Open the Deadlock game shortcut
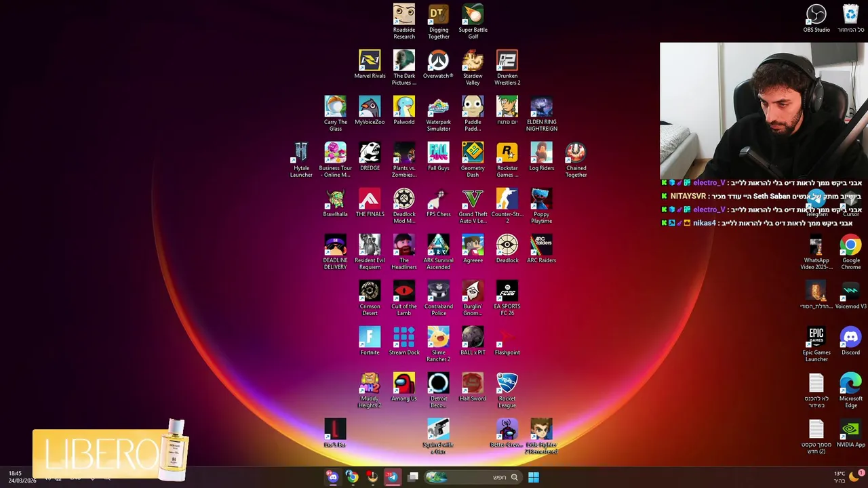This screenshot has height=488, width=868. pos(507,249)
